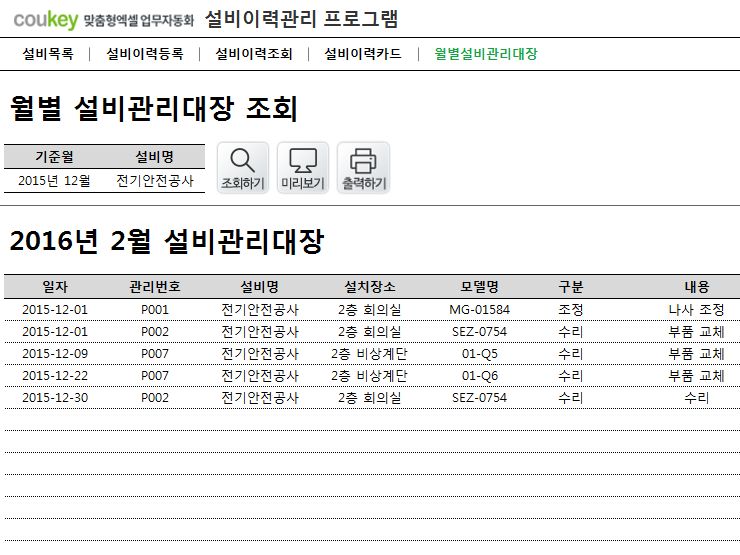The height and width of the screenshot is (555, 740).
Task: Go to 설비이력조회 tab
Action: 254,54
